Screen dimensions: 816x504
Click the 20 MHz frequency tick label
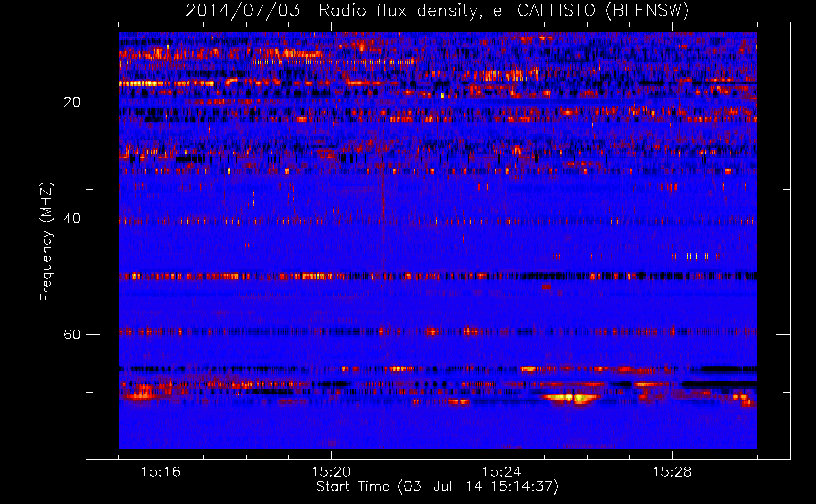72,102
